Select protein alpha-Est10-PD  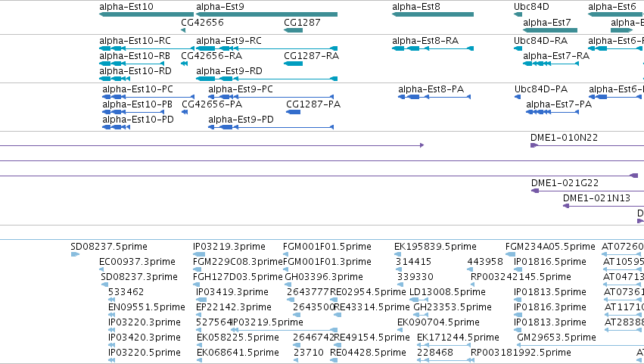(x=117, y=127)
